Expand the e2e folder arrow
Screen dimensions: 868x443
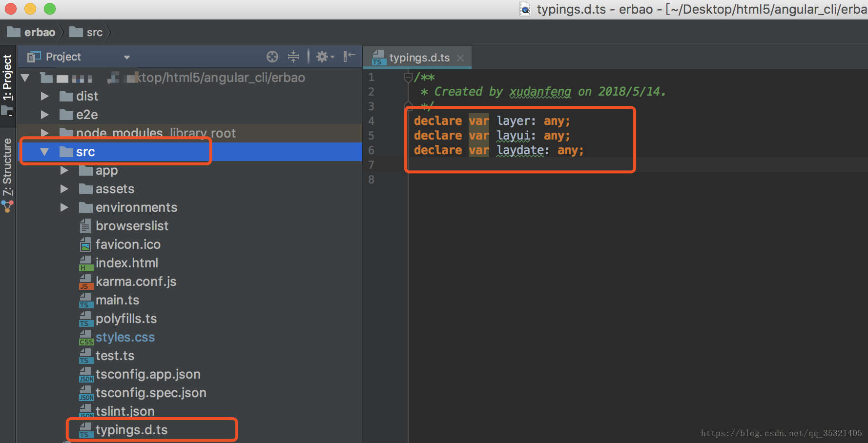click(45, 115)
